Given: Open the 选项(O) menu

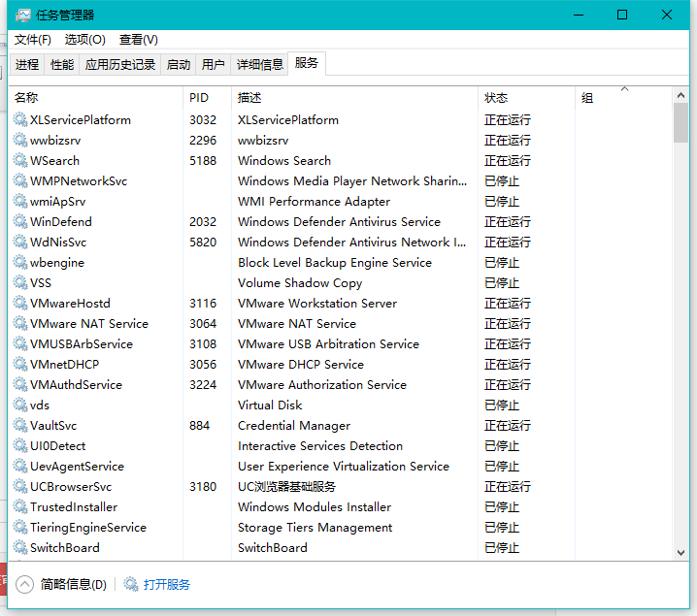Looking at the screenshot, I should click(x=85, y=40).
